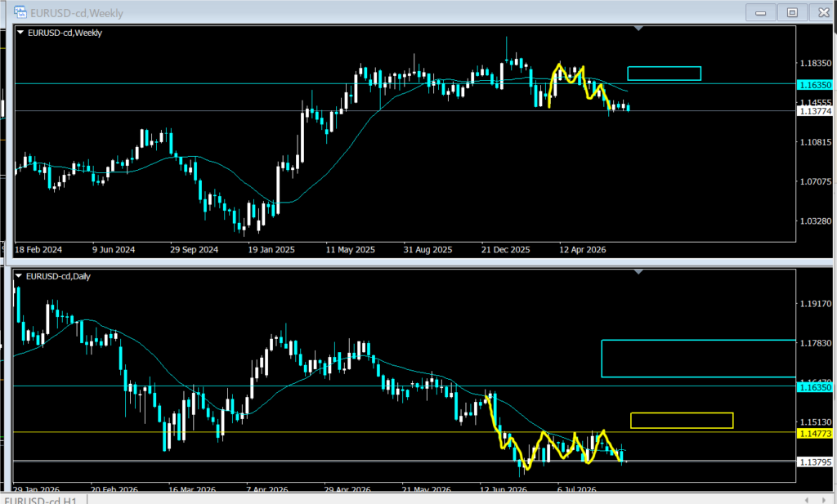This screenshot has width=837, height=504.
Task: Click the white 1.13795 price label on Daily chart
Action: click(x=815, y=462)
